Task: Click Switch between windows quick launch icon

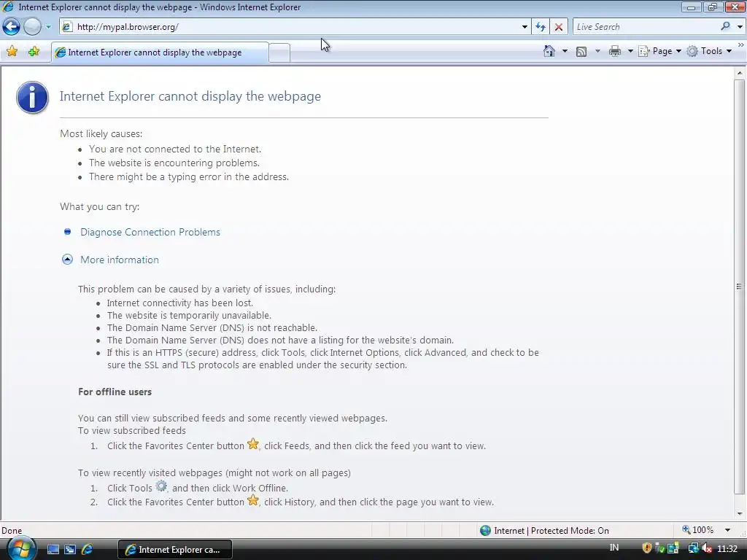Action: [x=70, y=550]
